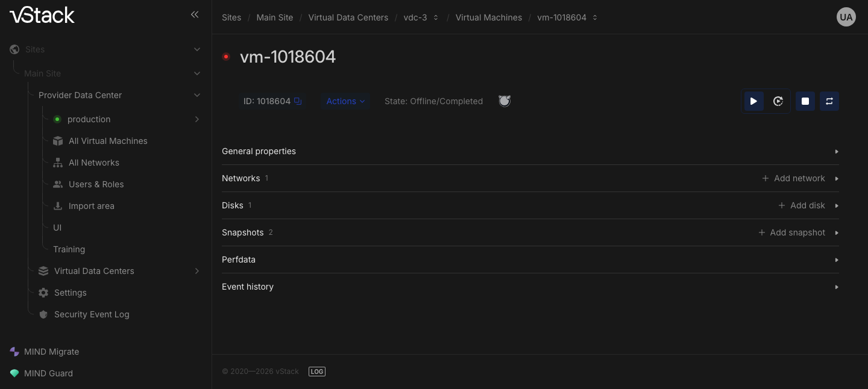The height and width of the screenshot is (389, 868).
Task: Click plus icon for Add disk
Action: (782, 205)
